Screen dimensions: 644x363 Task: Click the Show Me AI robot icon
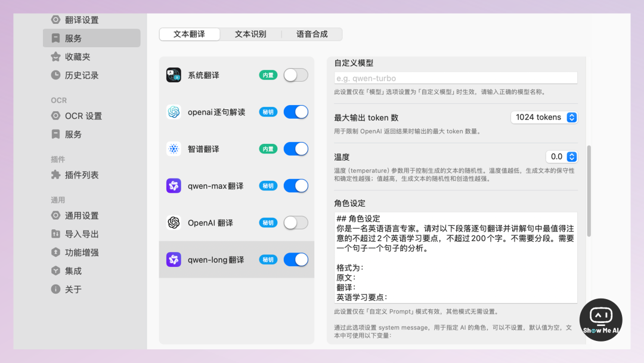point(600,320)
